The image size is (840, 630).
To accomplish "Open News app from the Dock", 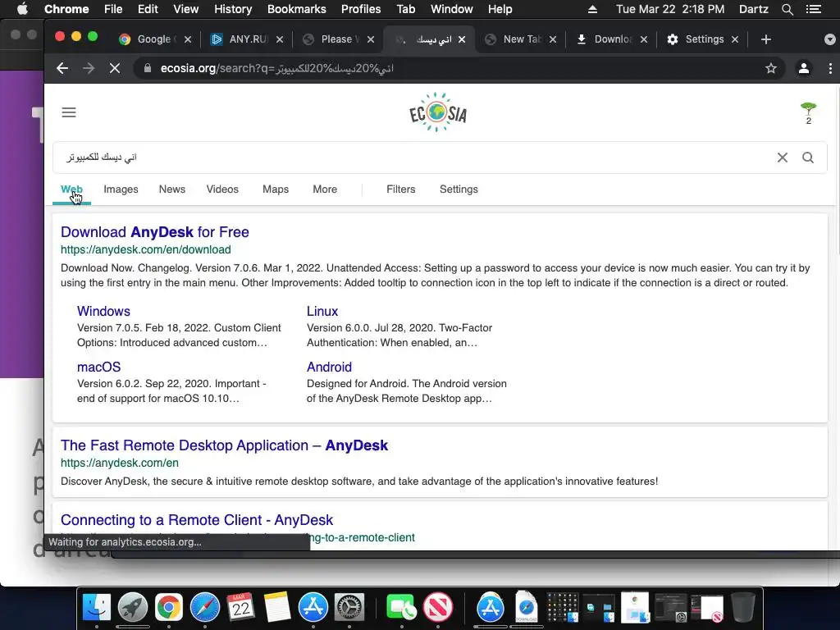I will [438, 608].
